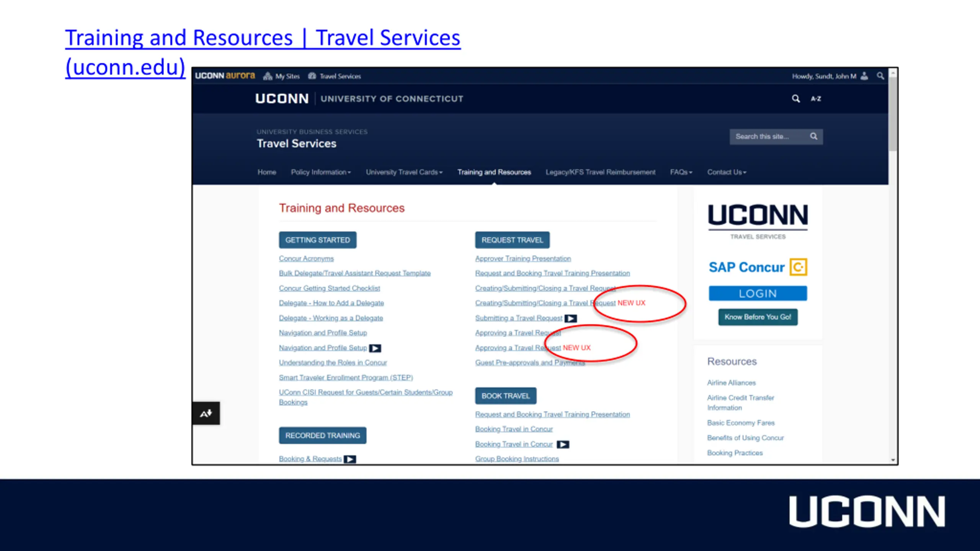Expand the FAQs dropdown menu
980x551 pixels.
[681, 172]
